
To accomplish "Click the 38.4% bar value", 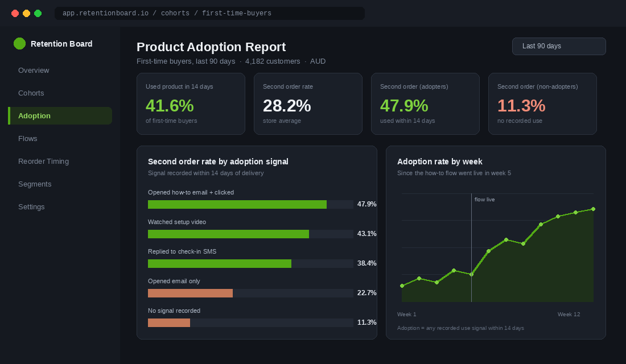I will (x=367, y=263).
